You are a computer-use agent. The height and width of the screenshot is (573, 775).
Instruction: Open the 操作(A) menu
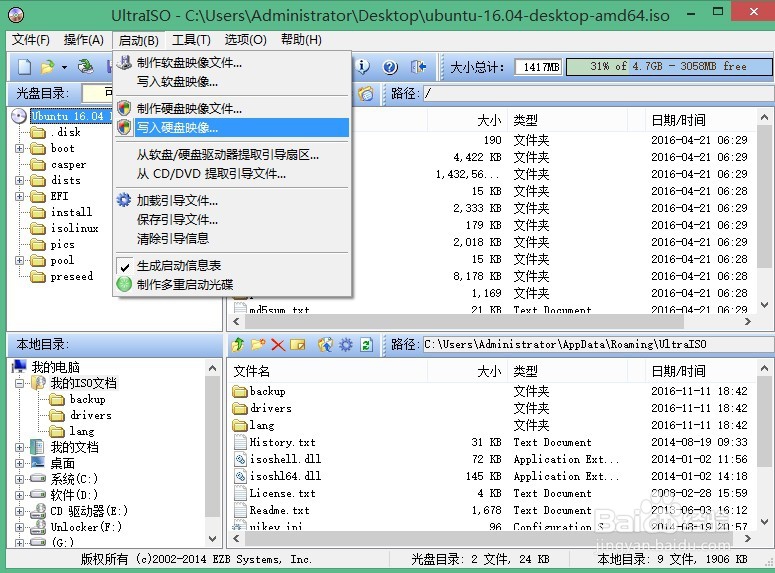(84, 40)
